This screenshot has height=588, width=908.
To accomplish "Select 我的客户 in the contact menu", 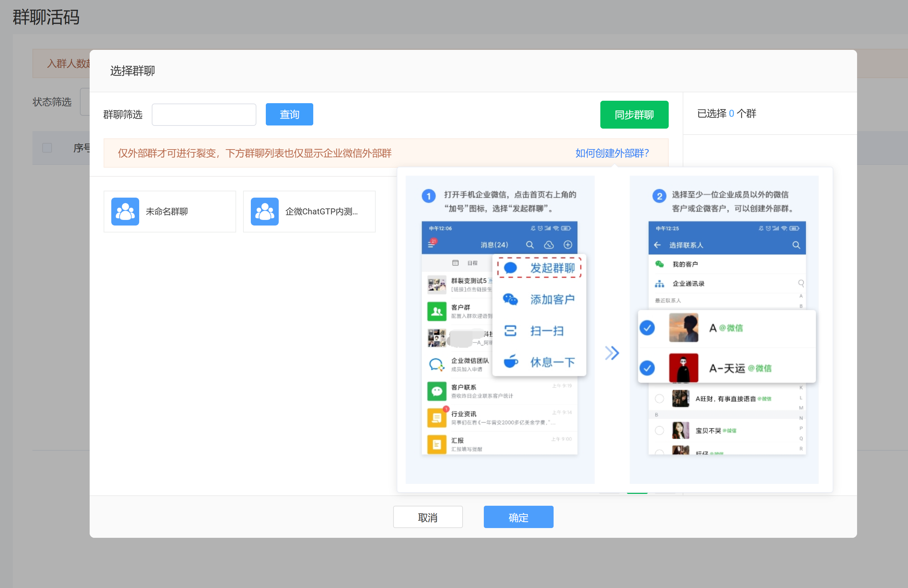I will 685,264.
